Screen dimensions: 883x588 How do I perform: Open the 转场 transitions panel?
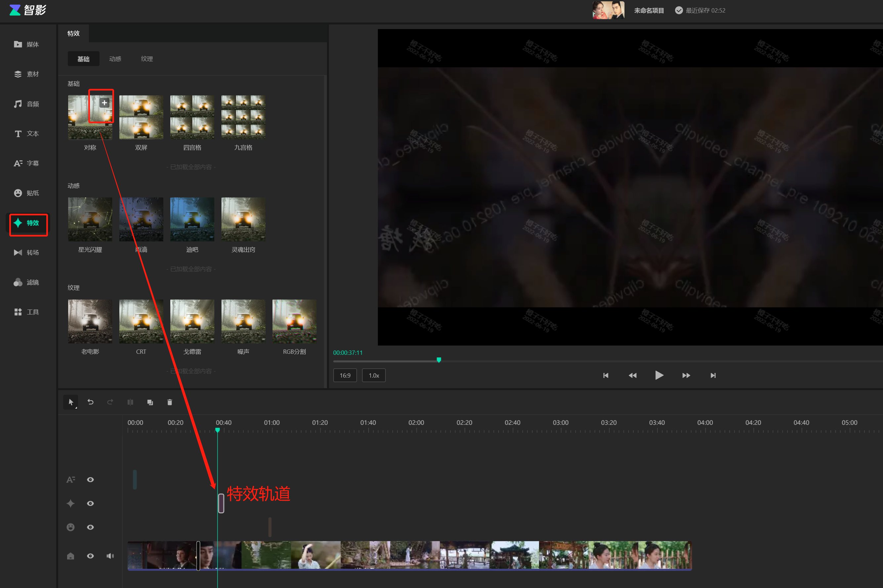point(27,252)
